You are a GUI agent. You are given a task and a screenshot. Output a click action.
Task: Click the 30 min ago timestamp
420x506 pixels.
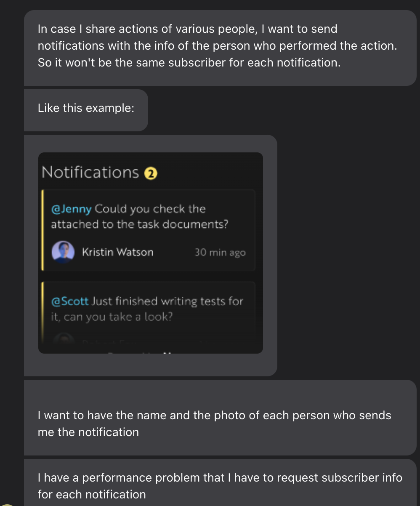tap(220, 252)
